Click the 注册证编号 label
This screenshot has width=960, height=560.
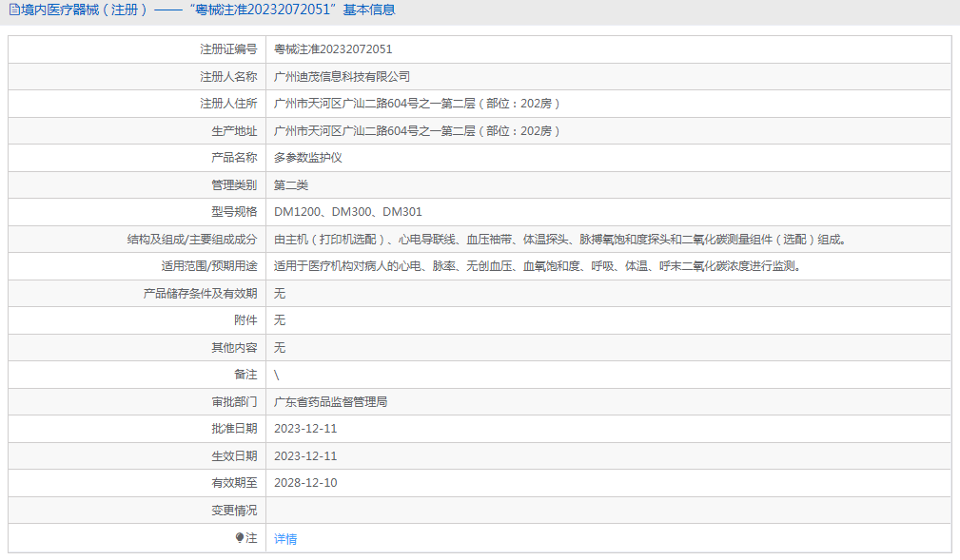pos(228,48)
